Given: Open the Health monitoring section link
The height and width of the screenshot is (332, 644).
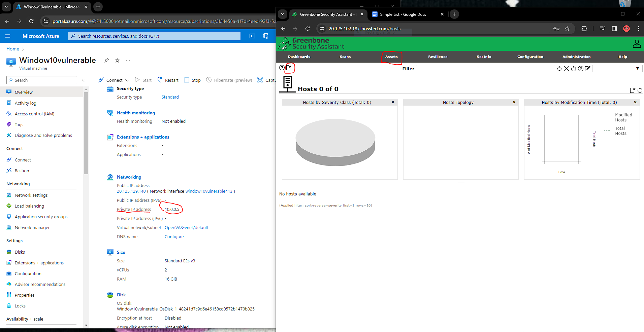Looking at the screenshot, I should (x=136, y=113).
